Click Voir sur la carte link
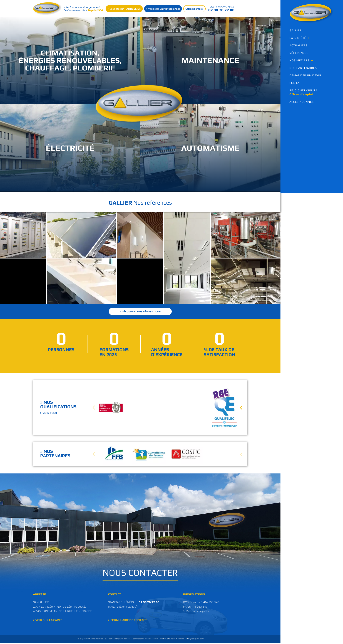343x644 pixels. point(48,620)
